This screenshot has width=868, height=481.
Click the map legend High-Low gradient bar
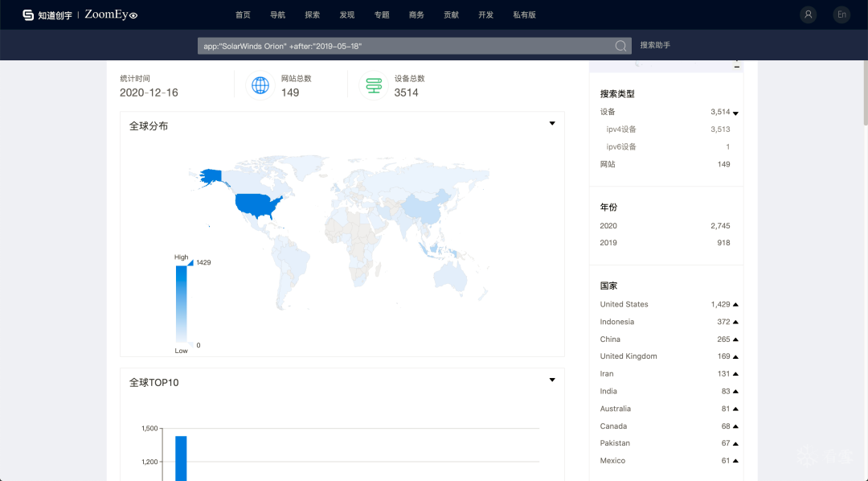pos(181,304)
